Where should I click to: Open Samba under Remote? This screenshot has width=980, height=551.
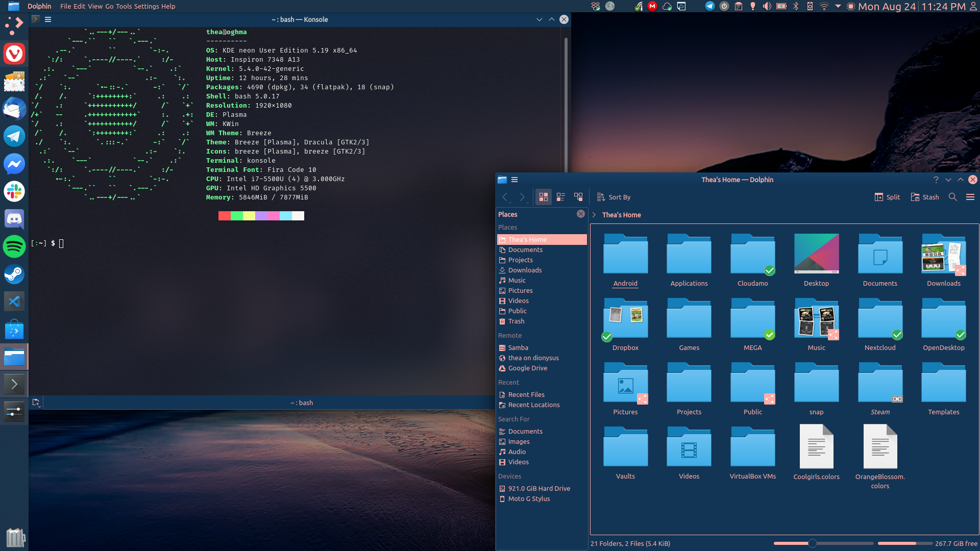pyautogui.click(x=542, y=348)
